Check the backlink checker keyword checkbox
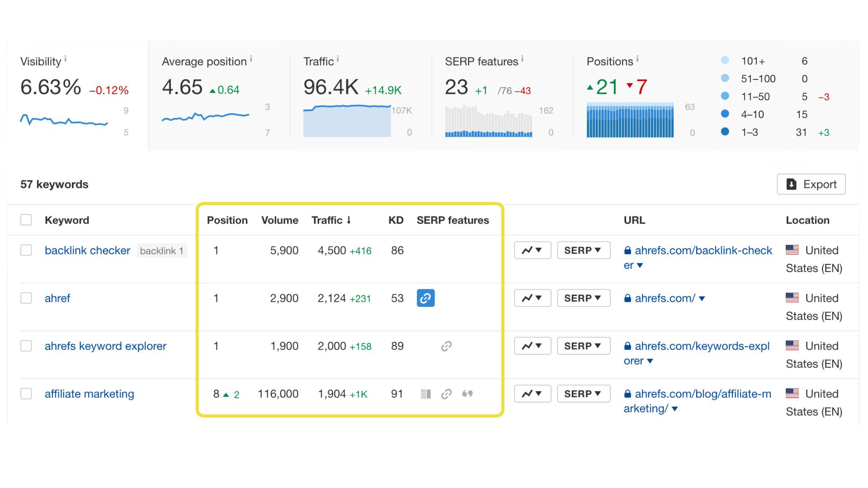 [26, 250]
